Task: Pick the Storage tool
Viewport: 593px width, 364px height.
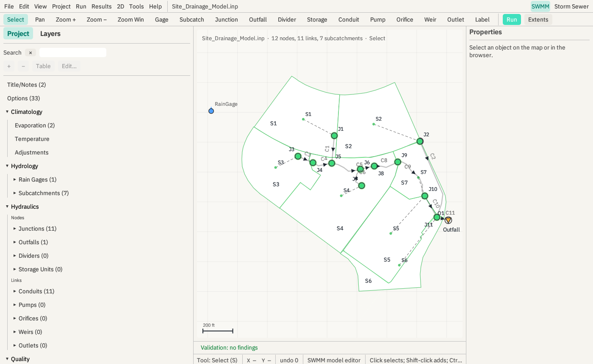Action: pos(317,19)
